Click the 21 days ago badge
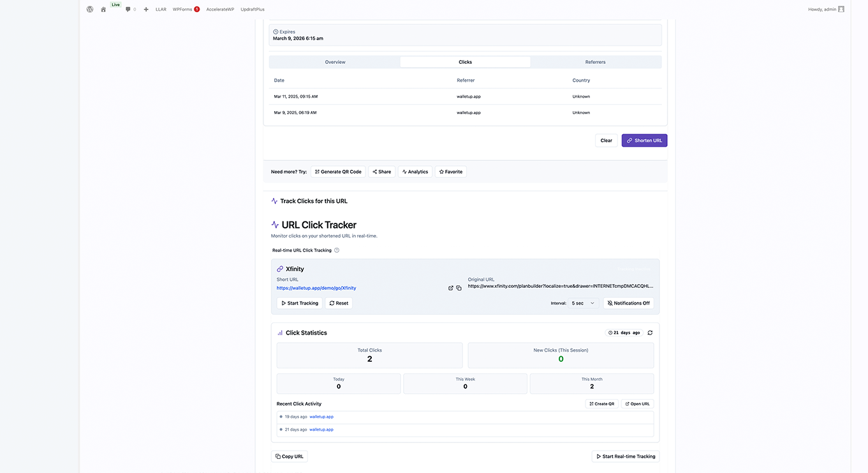 [x=624, y=333]
